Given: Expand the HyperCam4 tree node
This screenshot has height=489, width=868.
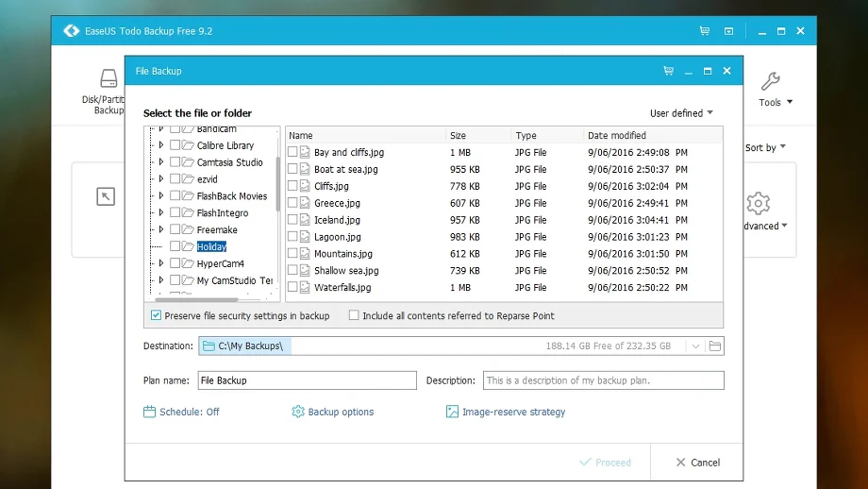Looking at the screenshot, I should pos(161,263).
